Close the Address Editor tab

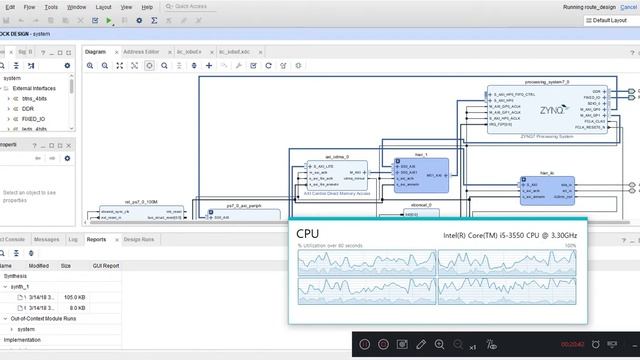[170, 52]
